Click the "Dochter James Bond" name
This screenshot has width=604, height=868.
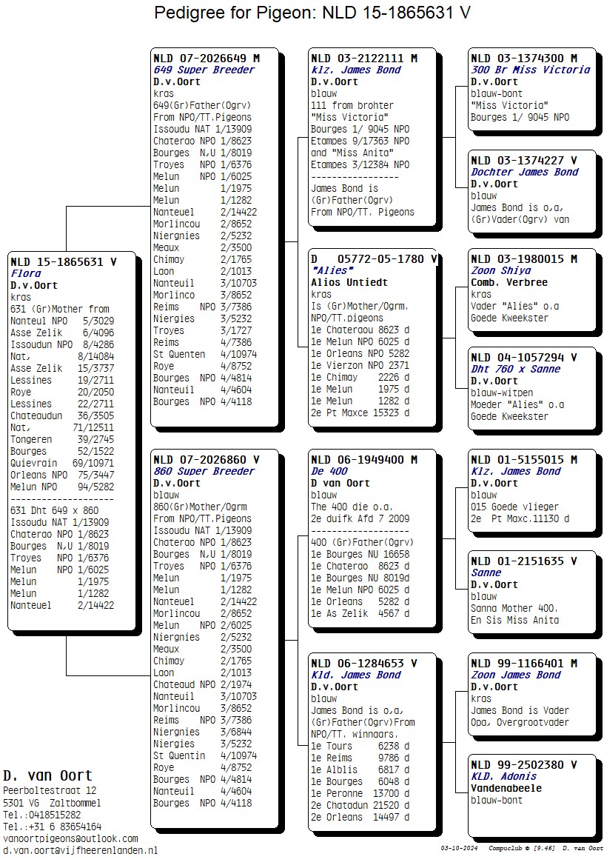525,172
